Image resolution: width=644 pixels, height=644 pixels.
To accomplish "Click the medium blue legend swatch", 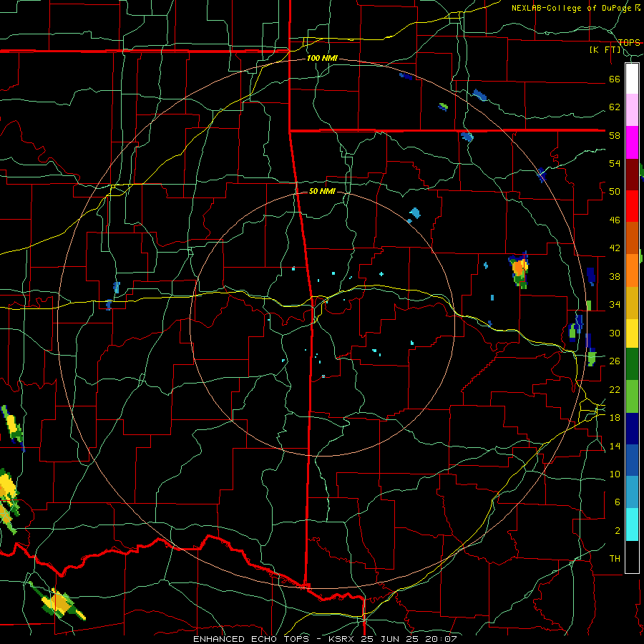I will point(632,460).
